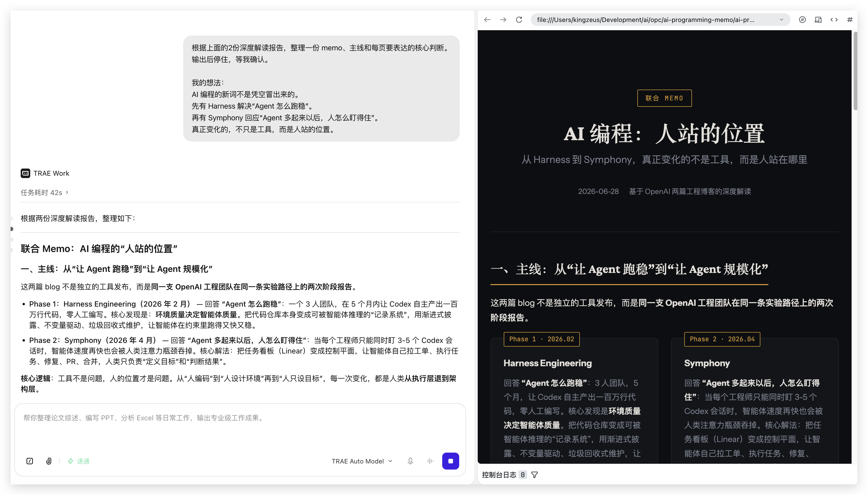Toggle the 速通 fast mode
Screen dimensions: 868x495
(x=78, y=461)
